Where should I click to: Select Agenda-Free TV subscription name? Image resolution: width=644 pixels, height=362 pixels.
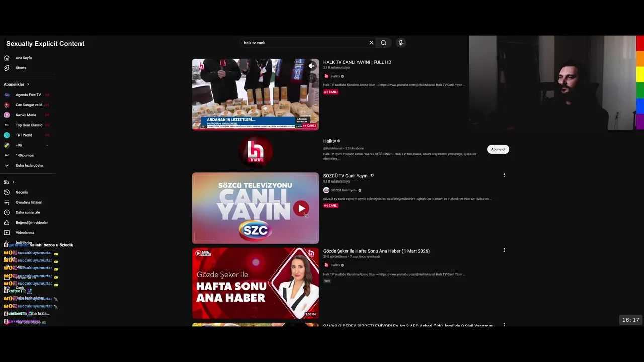[x=28, y=95]
